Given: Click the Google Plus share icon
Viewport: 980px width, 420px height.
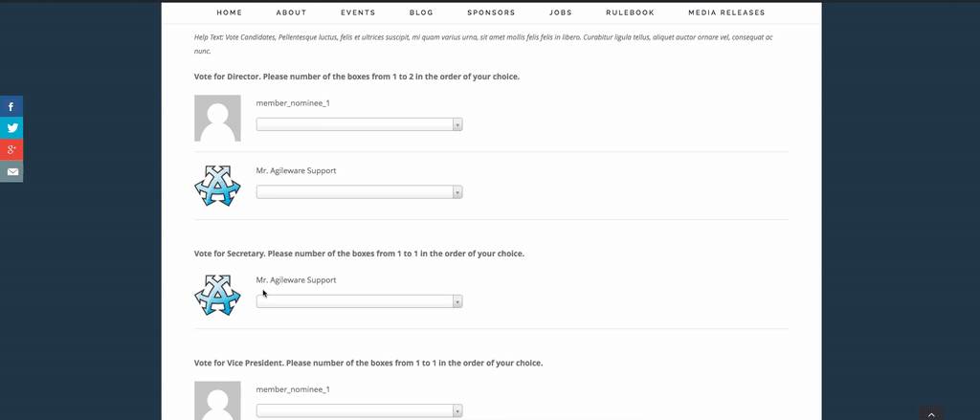Looking at the screenshot, I should (x=11, y=150).
